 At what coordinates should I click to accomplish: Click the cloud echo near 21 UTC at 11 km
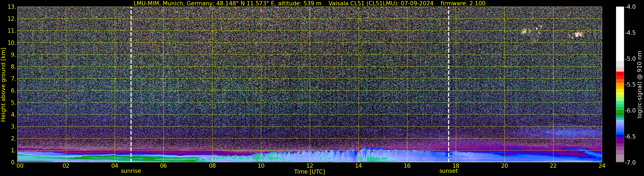[x=524, y=31]
